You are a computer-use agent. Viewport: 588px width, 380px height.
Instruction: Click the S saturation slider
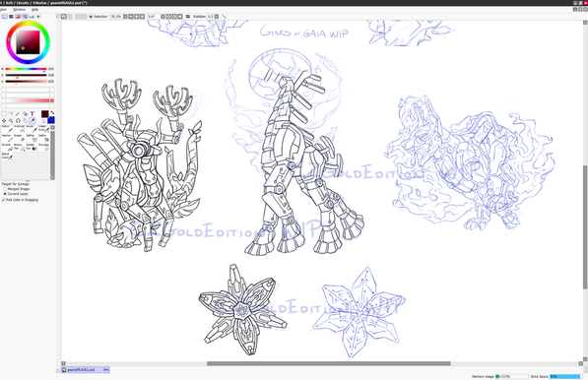click(x=26, y=75)
